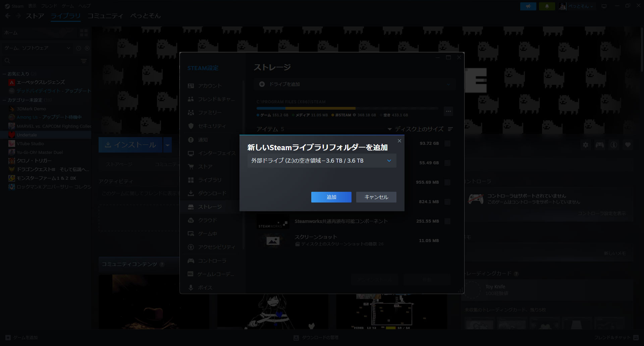644x346 pixels.
Task: Open the ストレージ settings category
Action: coord(210,207)
